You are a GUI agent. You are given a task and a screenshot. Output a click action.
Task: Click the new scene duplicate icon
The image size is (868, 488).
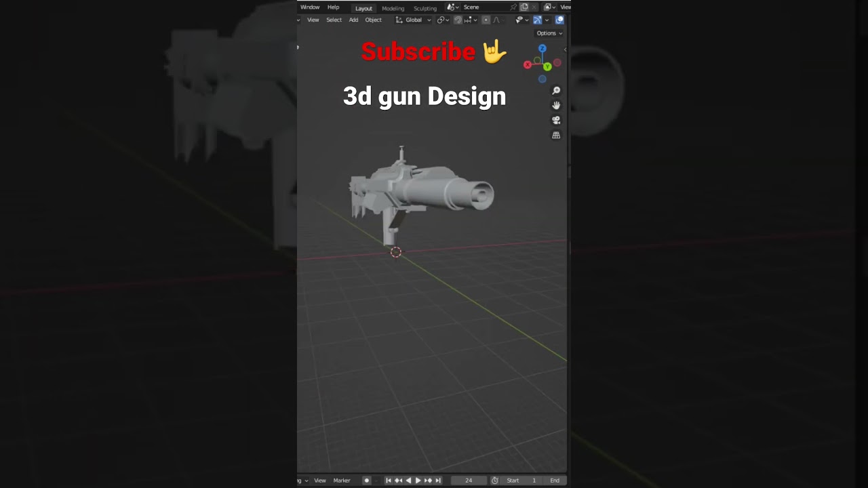coord(524,7)
